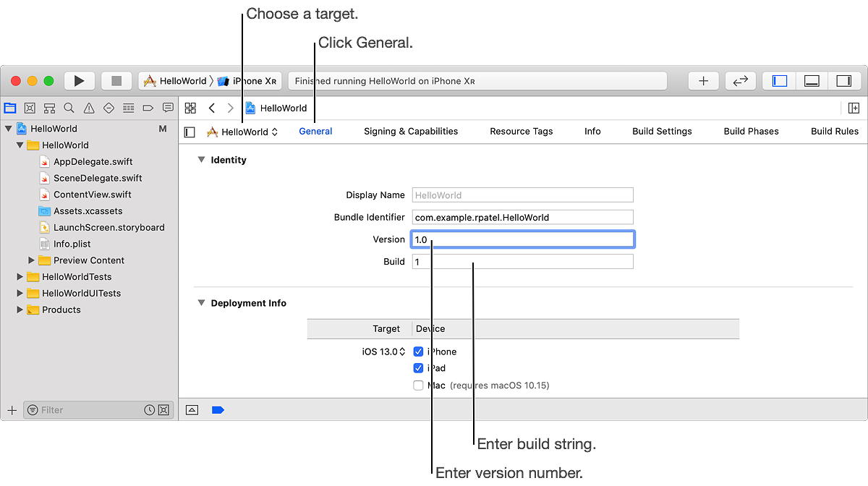Toggle the recent files filter clock icon

[149, 410]
